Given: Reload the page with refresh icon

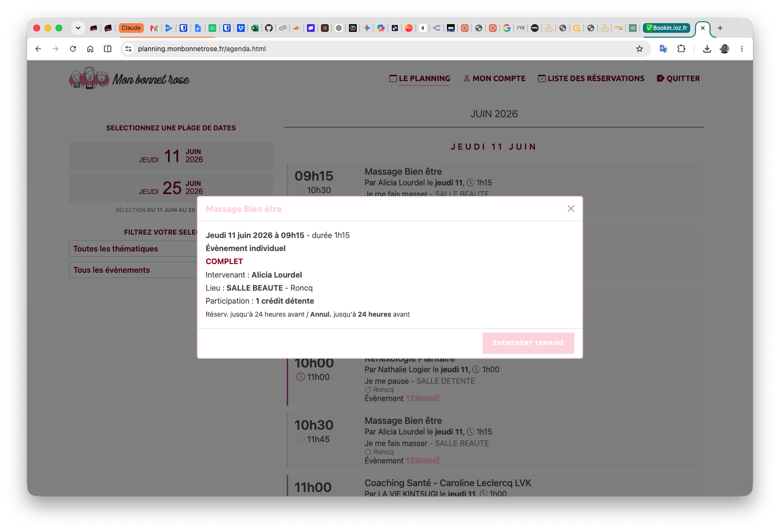Looking at the screenshot, I should (x=73, y=49).
